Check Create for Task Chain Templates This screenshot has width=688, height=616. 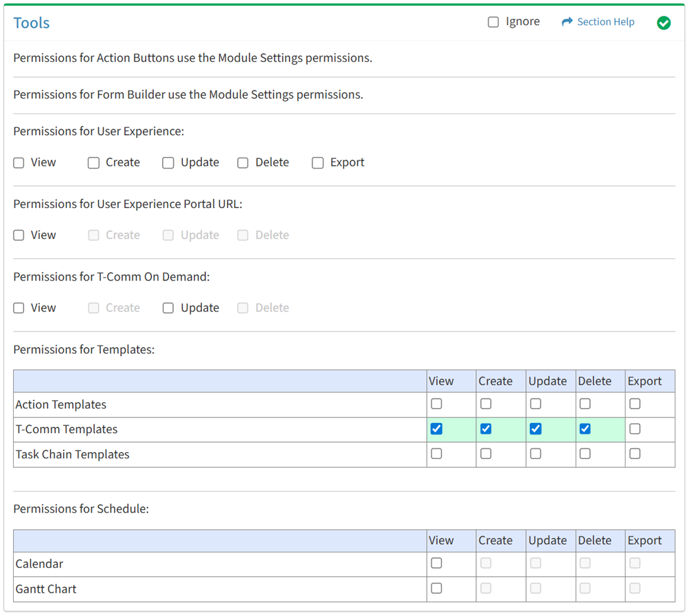486,453
